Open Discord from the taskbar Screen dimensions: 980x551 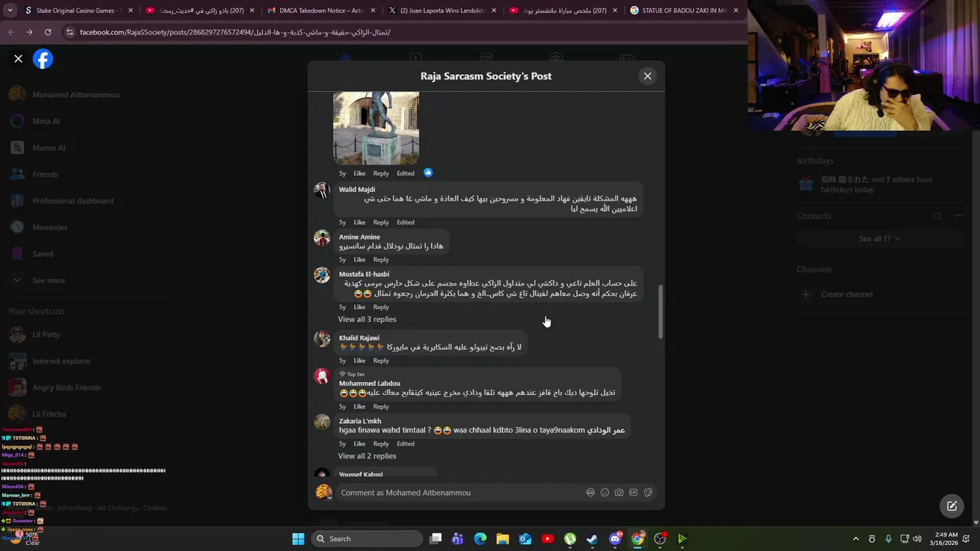pos(615,539)
